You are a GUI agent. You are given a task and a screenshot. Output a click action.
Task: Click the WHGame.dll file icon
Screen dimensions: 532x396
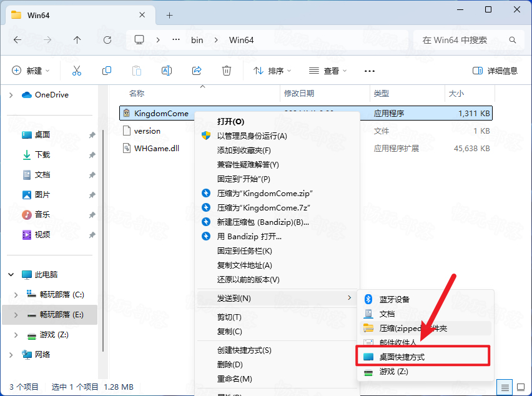[127, 148]
